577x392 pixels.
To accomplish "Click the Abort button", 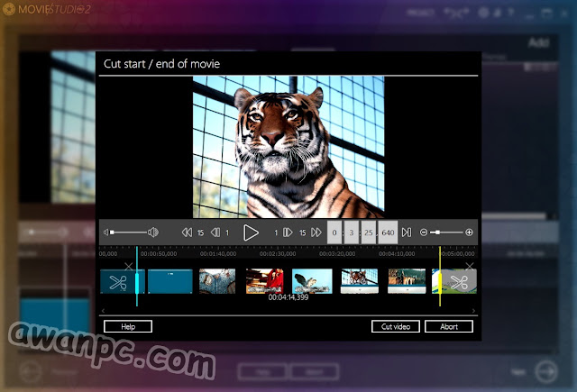I will click(449, 326).
